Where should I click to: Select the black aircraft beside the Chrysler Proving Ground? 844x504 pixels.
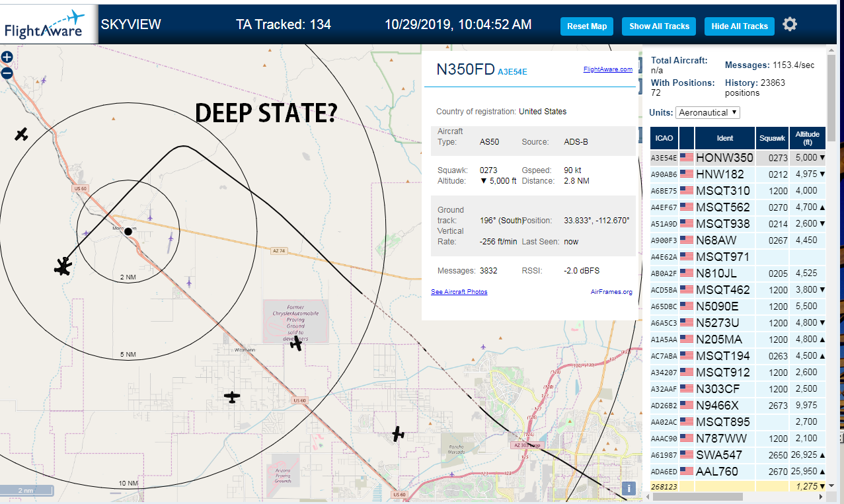[x=296, y=343]
